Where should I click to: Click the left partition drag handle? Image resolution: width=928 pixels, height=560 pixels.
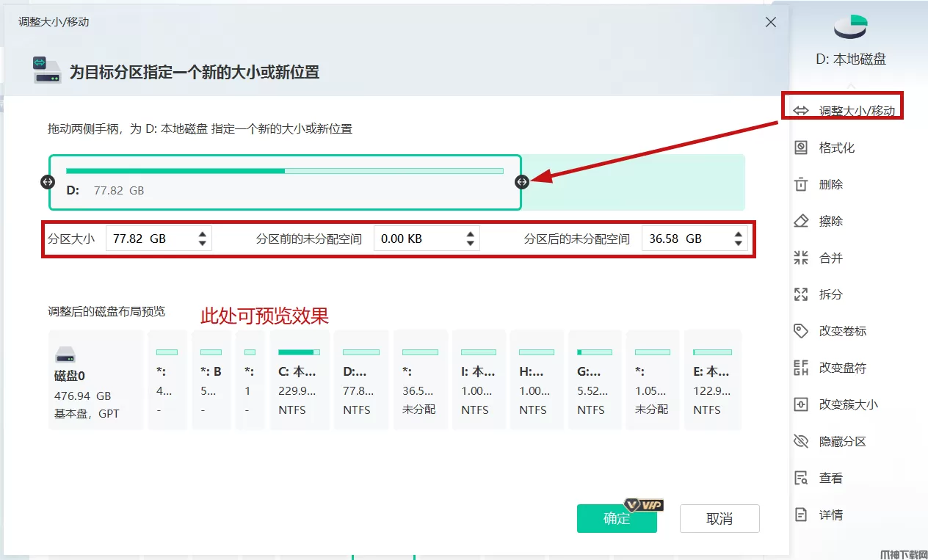tap(47, 181)
